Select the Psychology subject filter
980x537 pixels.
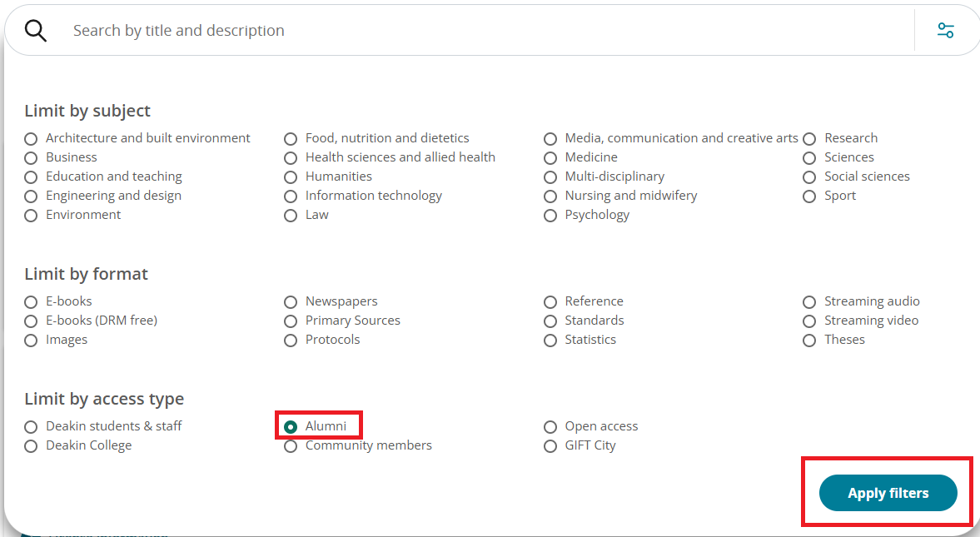[550, 216]
